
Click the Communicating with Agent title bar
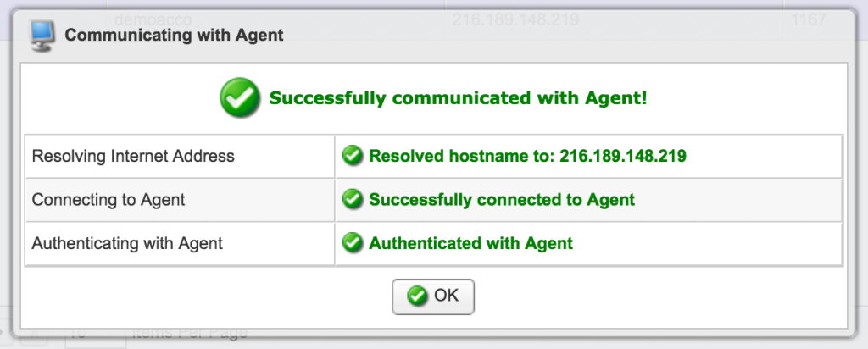174,35
